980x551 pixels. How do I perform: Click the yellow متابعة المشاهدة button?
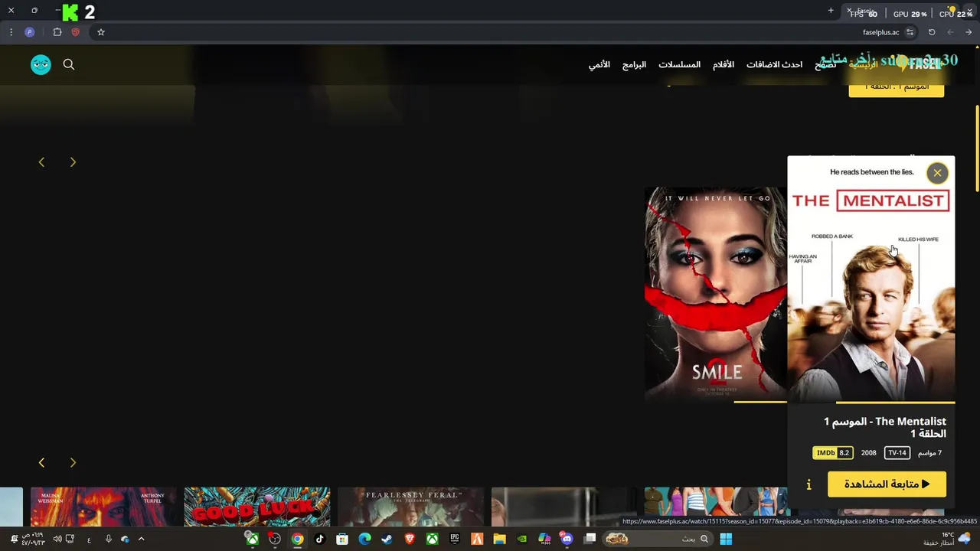pyautogui.click(x=887, y=484)
